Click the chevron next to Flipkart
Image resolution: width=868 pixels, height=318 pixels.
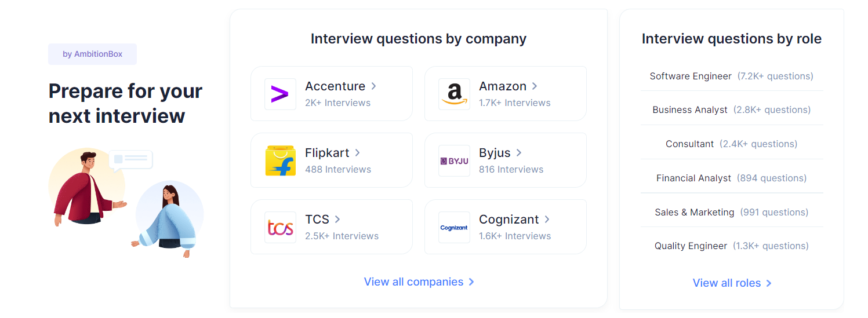(x=358, y=152)
